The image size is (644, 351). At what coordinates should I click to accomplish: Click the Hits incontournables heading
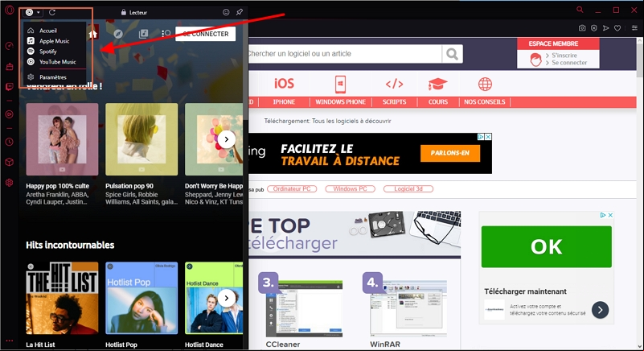pyautogui.click(x=70, y=246)
